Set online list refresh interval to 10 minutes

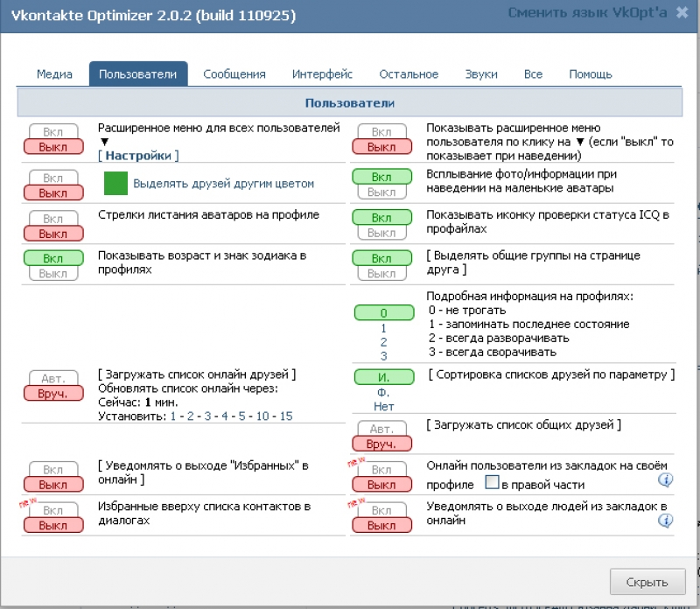(x=262, y=416)
